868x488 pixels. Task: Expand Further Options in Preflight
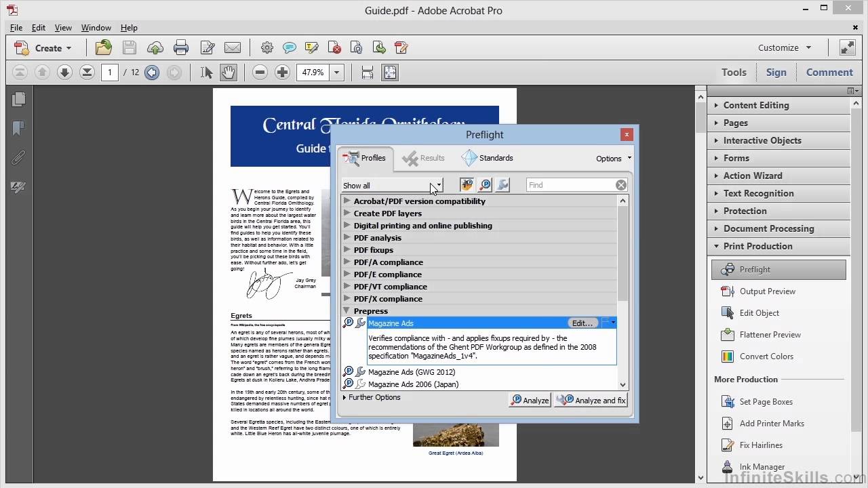372,397
